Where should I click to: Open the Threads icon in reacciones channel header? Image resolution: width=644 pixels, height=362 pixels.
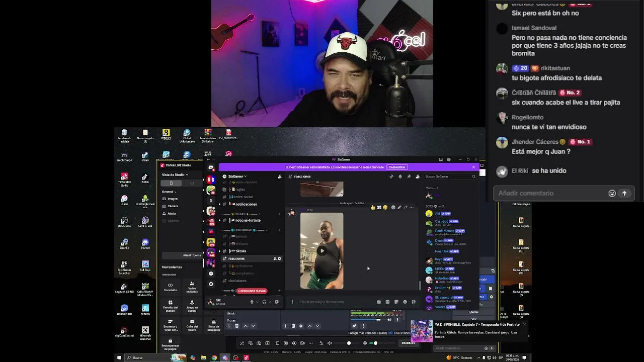click(x=391, y=176)
